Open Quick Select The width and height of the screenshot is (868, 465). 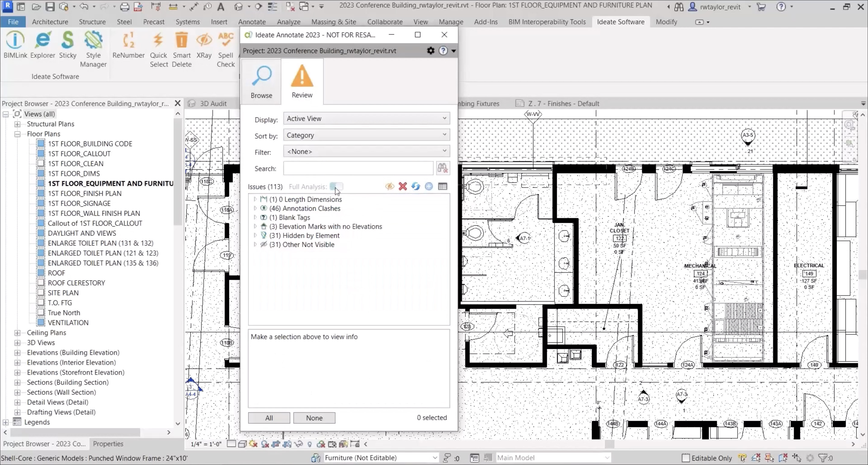158,49
